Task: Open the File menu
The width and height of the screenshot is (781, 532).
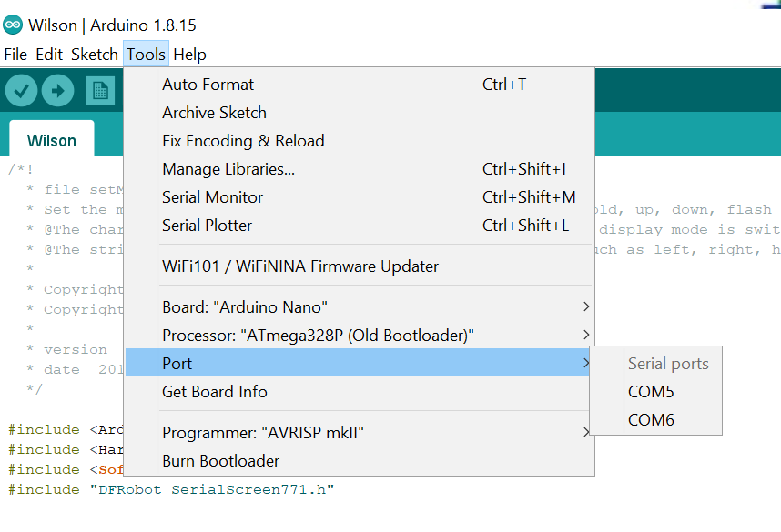Action: pos(15,55)
